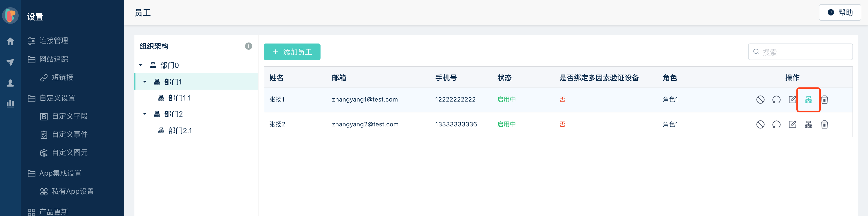The width and height of the screenshot is (868, 216).
Task: Disable employee 张扬1 via ban icon
Action: tap(760, 99)
